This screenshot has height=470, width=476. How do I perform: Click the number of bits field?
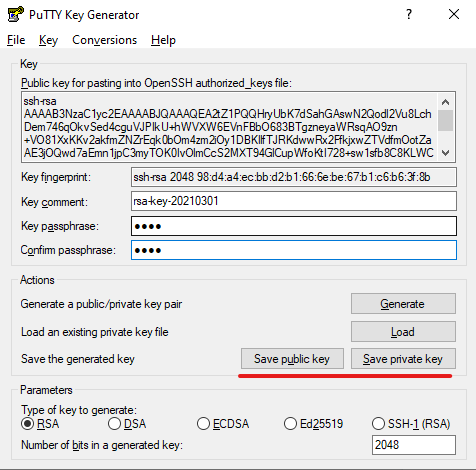[x=414, y=445]
